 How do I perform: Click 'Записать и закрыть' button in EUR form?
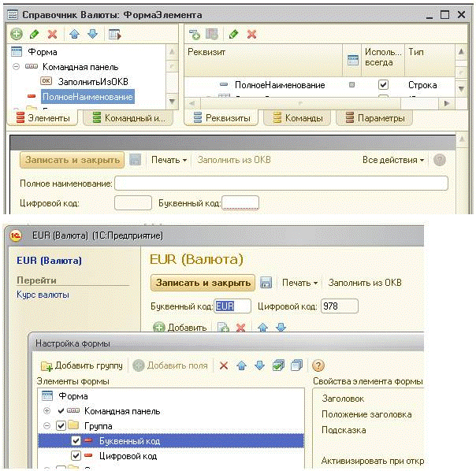click(203, 283)
